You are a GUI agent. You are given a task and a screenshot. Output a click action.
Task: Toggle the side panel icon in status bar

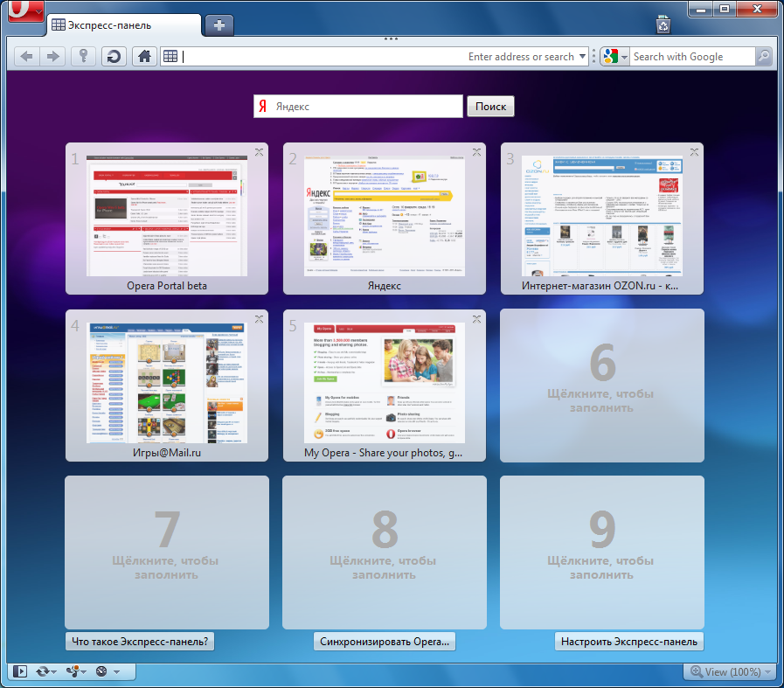coord(20,671)
